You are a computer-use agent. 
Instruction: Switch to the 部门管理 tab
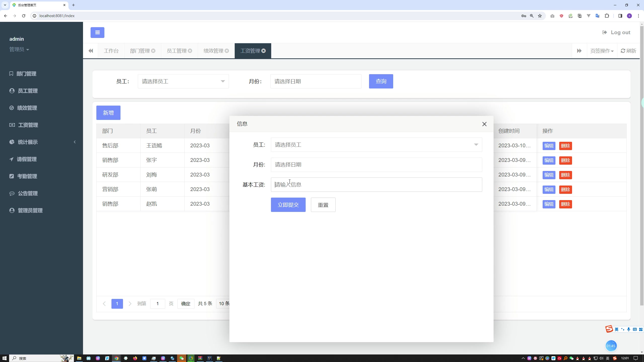point(140,51)
